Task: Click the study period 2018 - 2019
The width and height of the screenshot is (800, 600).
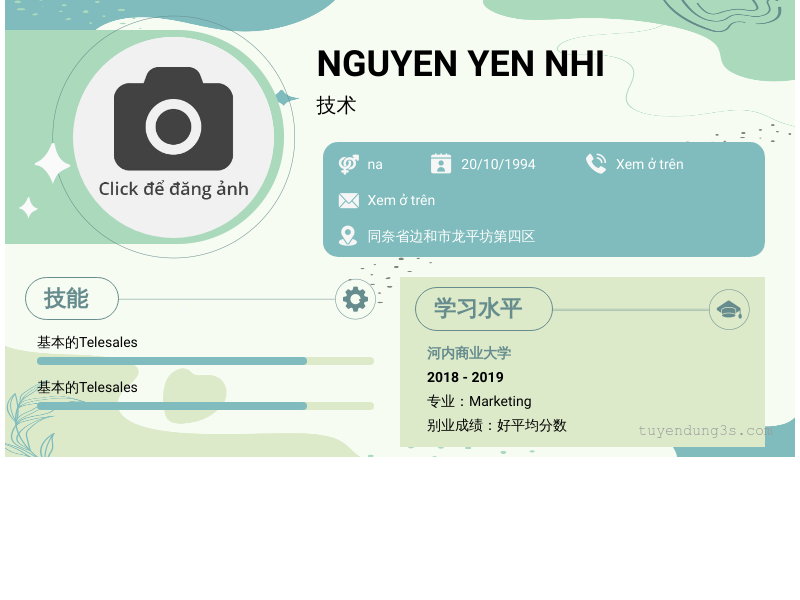Action: [465, 377]
